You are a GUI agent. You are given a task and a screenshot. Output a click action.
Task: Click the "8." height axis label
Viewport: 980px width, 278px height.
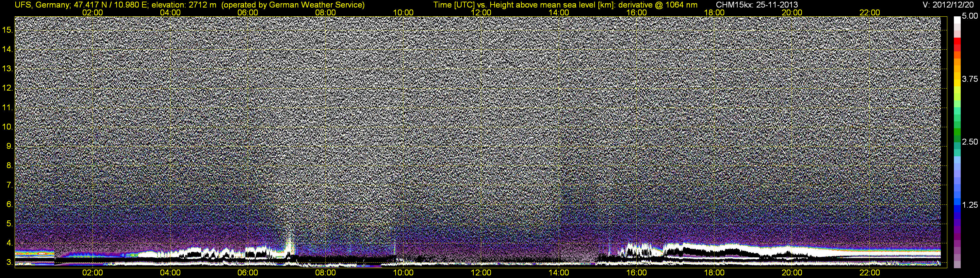click(x=9, y=166)
